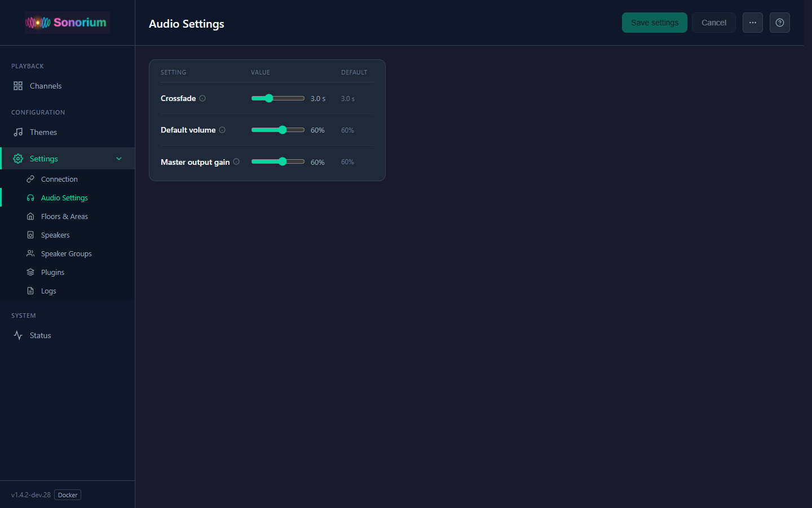Click the Status activity icon
812x508 pixels.
click(18, 335)
